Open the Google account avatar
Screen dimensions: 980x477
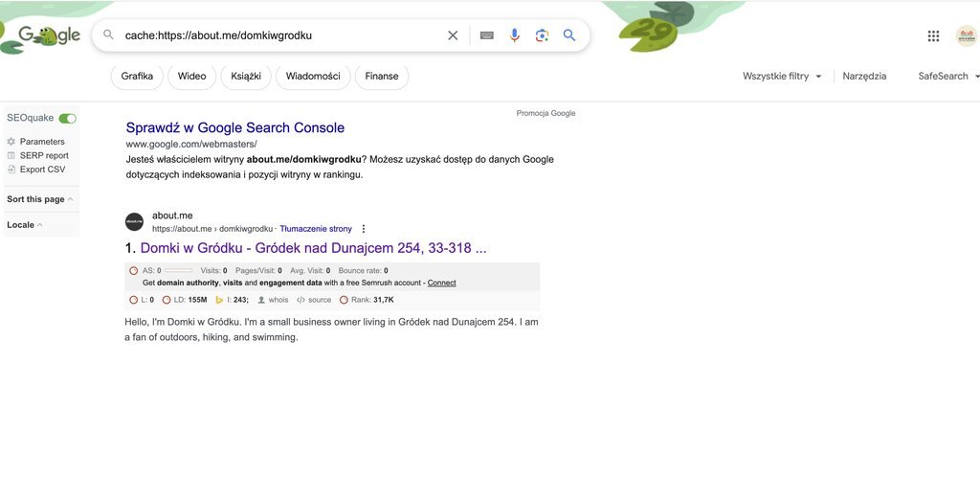(x=967, y=36)
